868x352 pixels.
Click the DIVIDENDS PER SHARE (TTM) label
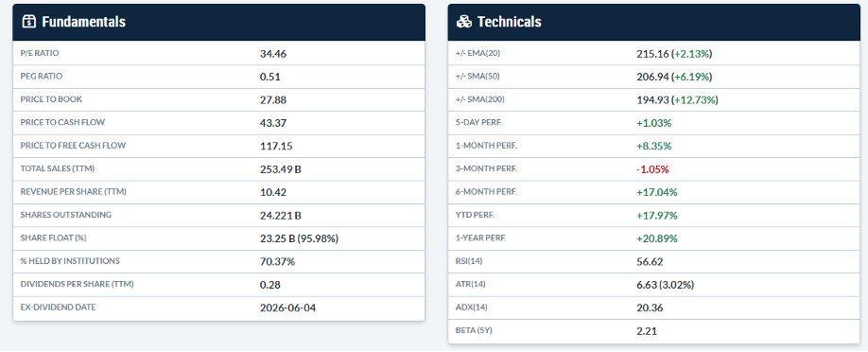77,285
